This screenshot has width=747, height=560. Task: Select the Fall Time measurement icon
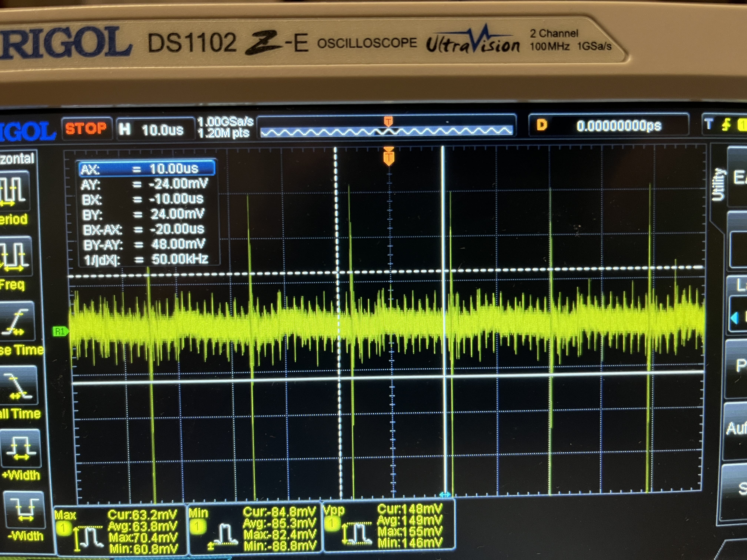tap(19, 385)
